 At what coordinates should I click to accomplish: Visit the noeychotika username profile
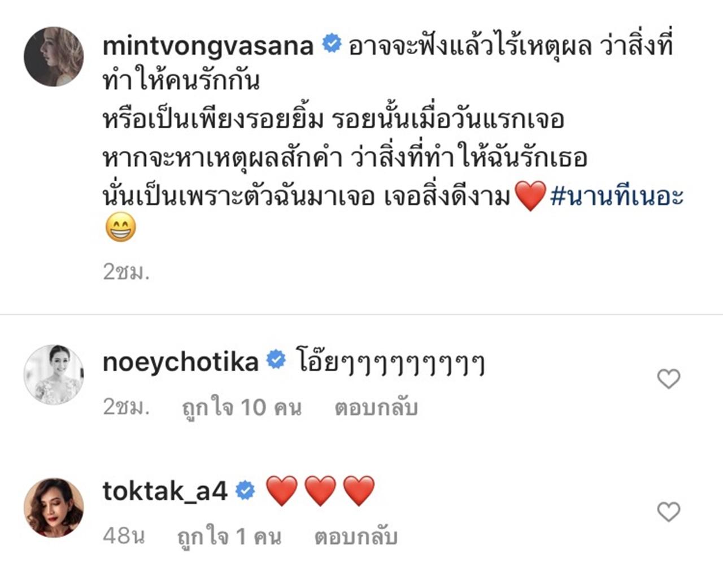181,361
